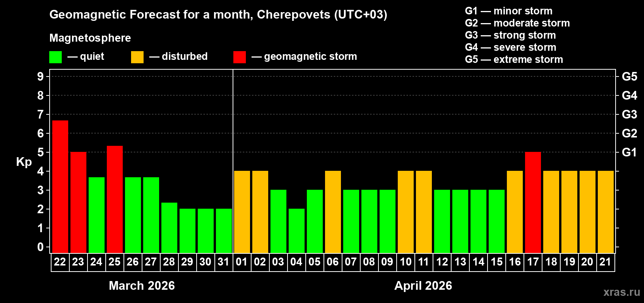The image size is (644, 303).
Task: Click the Kp value 0 axis label
Action: [41, 247]
